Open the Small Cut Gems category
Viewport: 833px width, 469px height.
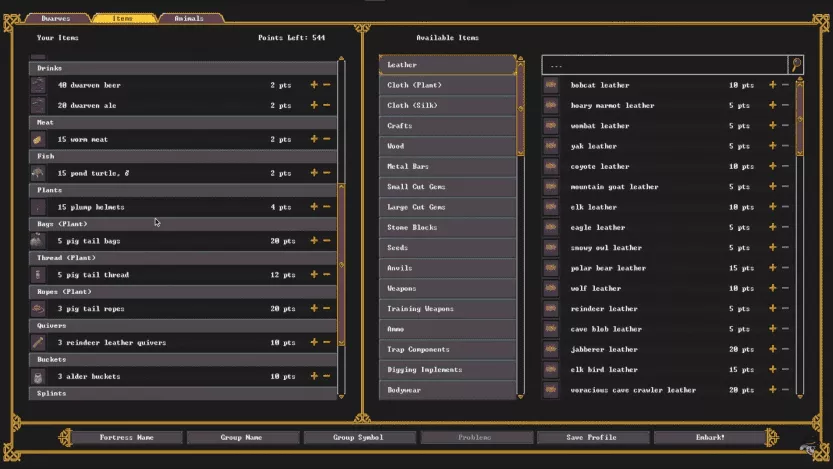pyautogui.click(x=447, y=186)
